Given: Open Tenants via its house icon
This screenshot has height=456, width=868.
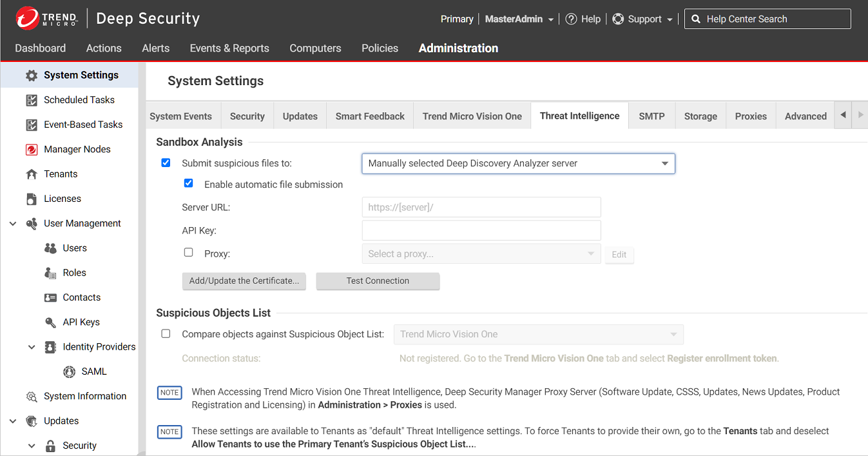Looking at the screenshot, I should click(31, 174).
